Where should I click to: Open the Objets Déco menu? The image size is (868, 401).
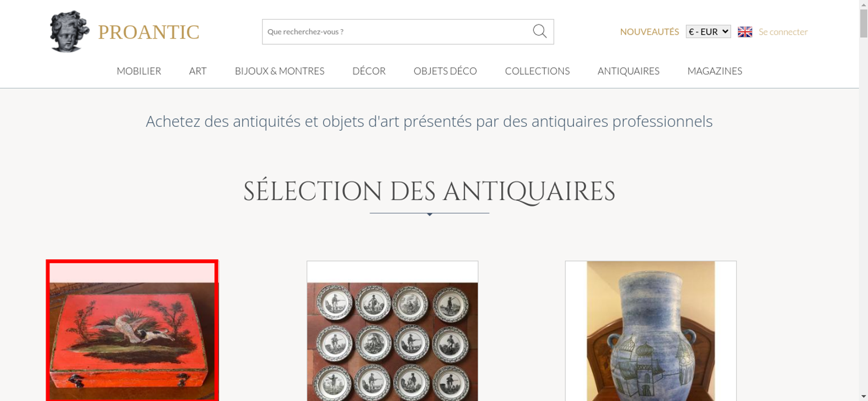click(445, 71)
